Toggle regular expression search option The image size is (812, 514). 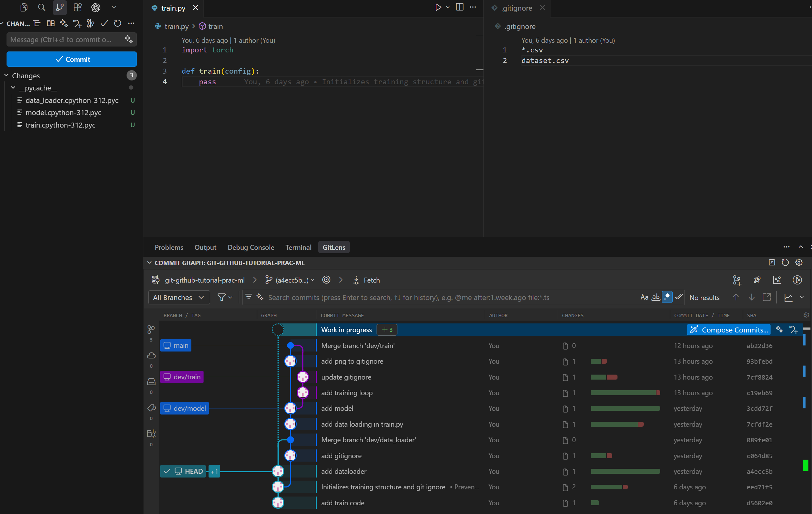667,297
